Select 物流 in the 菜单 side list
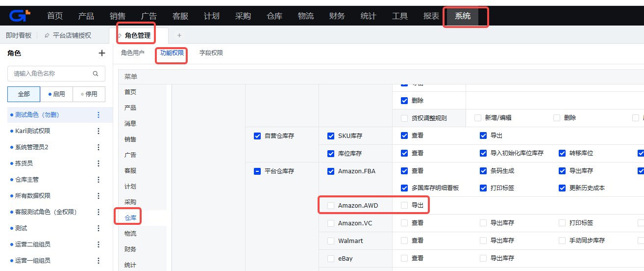 pyautogui.click(x=130, y=234)
